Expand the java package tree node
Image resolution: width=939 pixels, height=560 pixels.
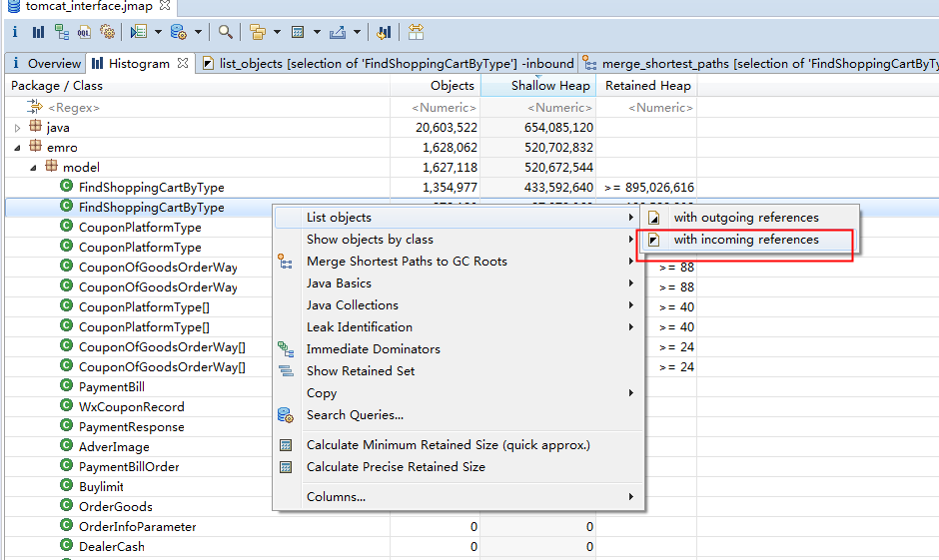(17, 128)
